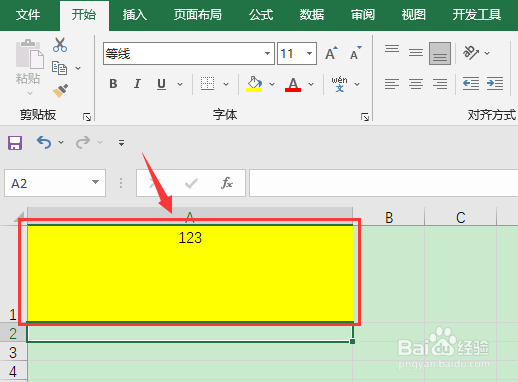518x382 pixels.
Task: Apply red font color
Action: [x=293, y=84]
